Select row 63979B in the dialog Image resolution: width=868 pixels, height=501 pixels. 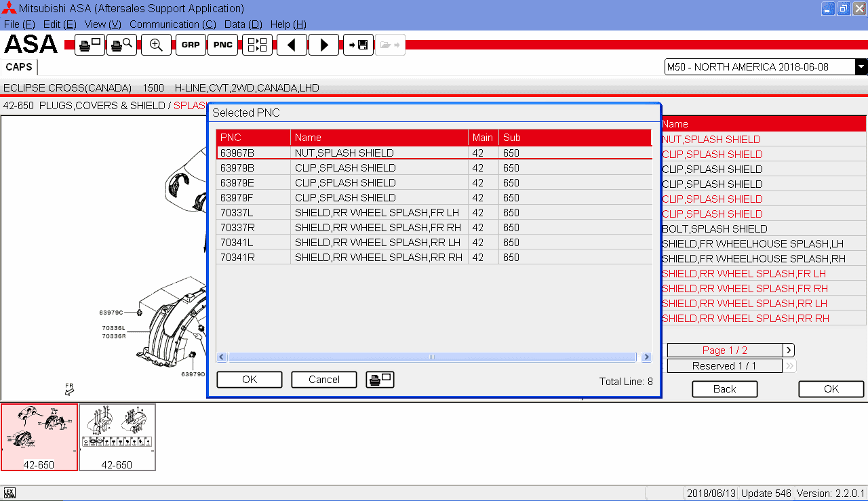coord(434,168)
